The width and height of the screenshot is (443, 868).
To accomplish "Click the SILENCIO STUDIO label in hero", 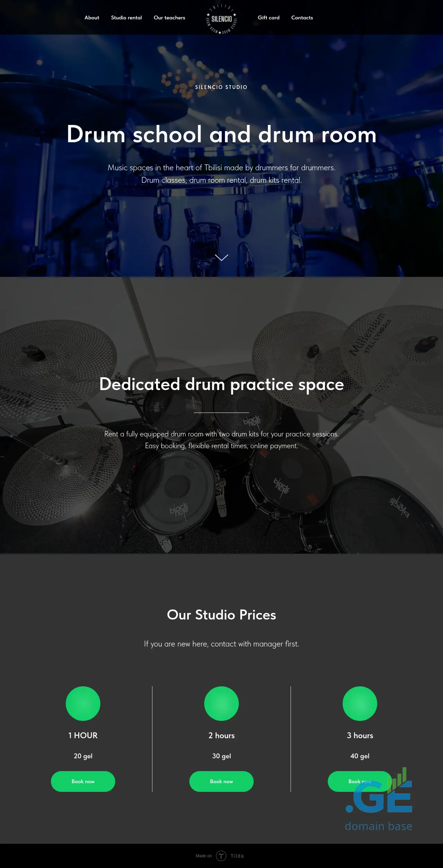I will [x=221, y=87].
